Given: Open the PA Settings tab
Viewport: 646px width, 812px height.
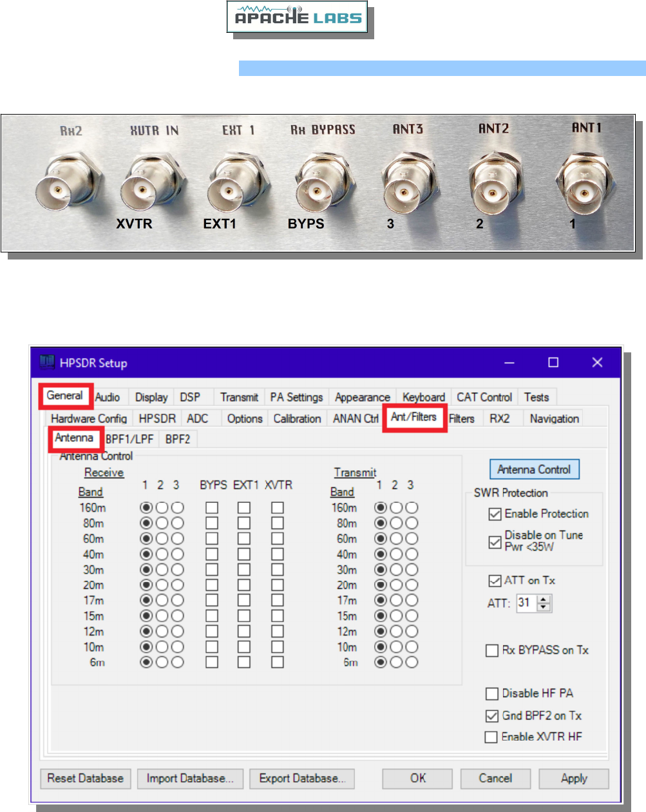Looking at the screenshot, I should 296,397.
